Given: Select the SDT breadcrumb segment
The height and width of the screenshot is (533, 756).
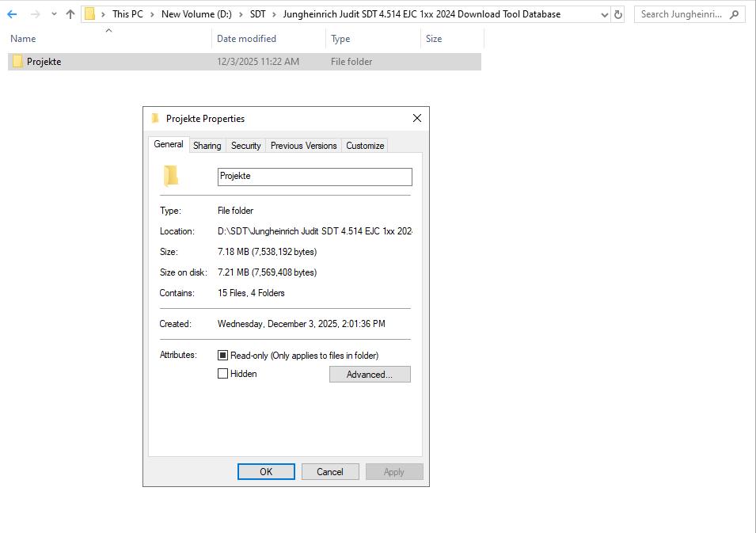Looking at the screenshot, I should [258, 14].
